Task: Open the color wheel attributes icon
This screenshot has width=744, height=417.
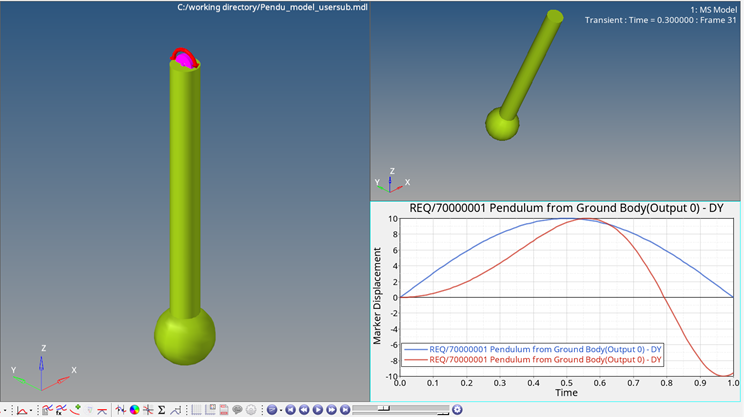Action: [x=134, y=410]
